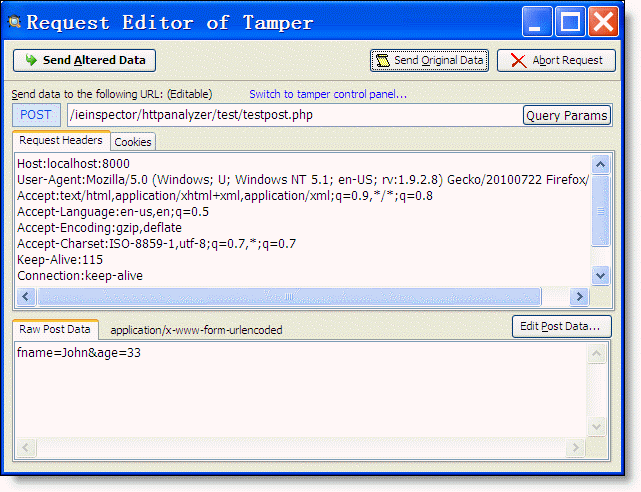Focus the URL input field with testpost.php
The image size is (641, 492).
[x=294, y=115]
